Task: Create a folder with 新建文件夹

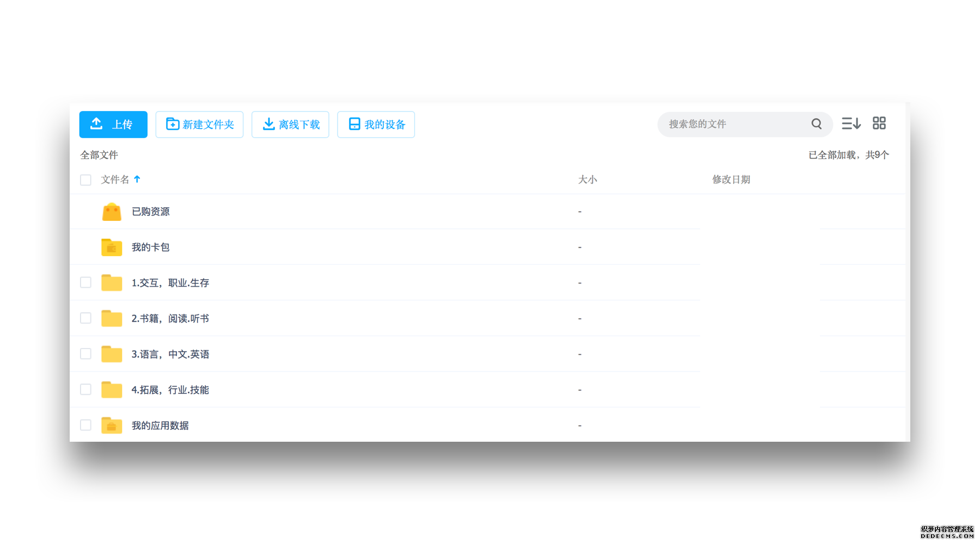Action: [199, 125]
